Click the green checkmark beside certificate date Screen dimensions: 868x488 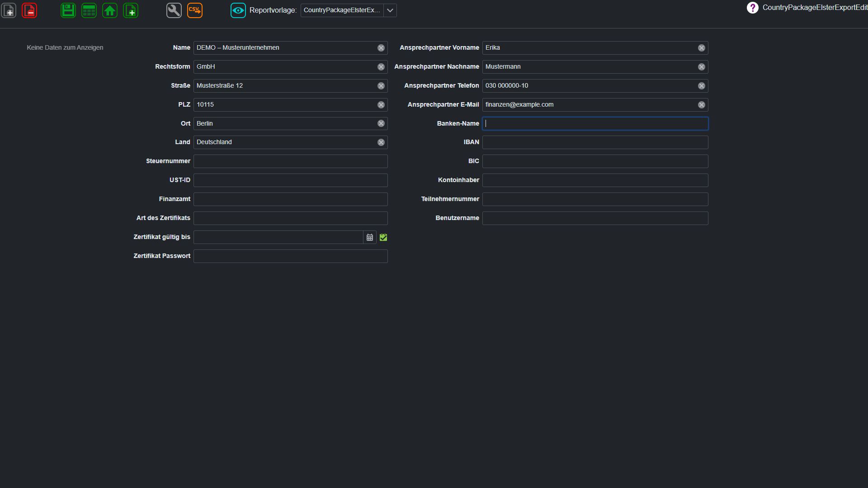383,237
